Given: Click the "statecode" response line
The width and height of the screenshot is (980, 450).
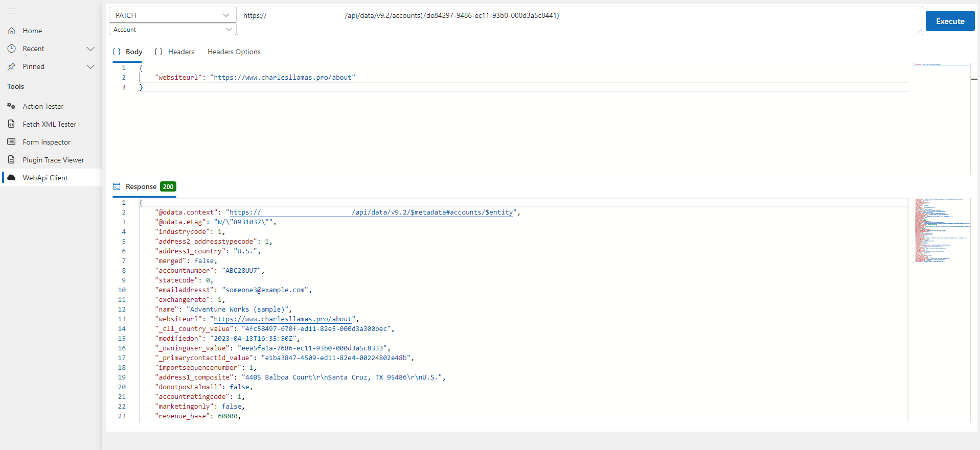Looking at the screenshot, I should [x=184, y=280].
